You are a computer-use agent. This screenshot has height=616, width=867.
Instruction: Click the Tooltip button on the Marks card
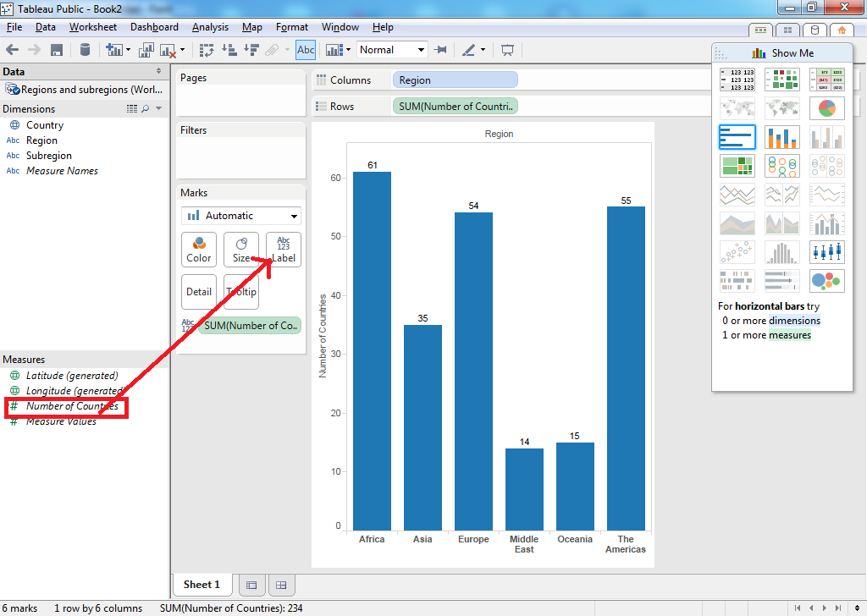click(241, 291)
